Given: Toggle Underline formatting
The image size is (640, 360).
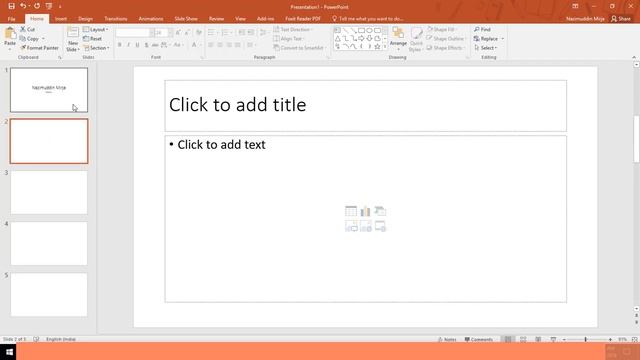Looking at the screenshot, I should click(x=138, y=45).
